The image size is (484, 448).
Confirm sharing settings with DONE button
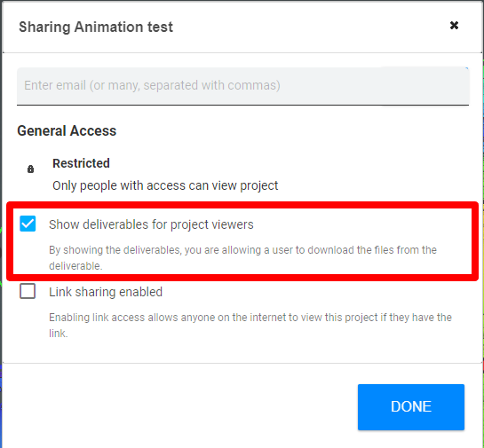(x=411, y=406)
